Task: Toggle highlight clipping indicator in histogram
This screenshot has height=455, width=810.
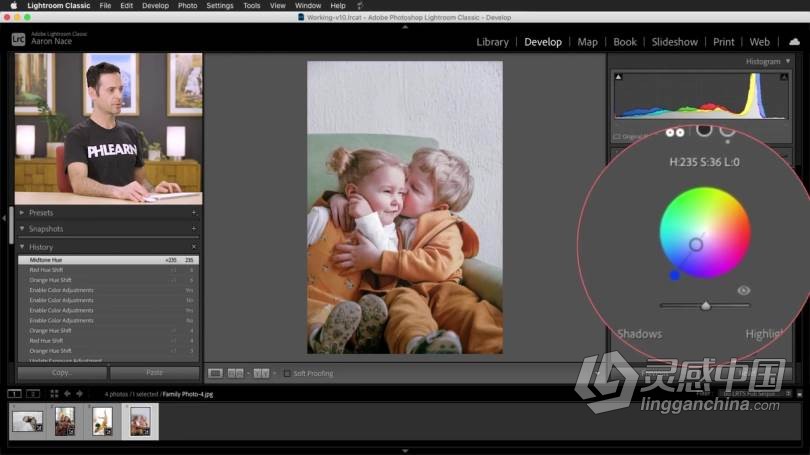Action: [784, 77]
